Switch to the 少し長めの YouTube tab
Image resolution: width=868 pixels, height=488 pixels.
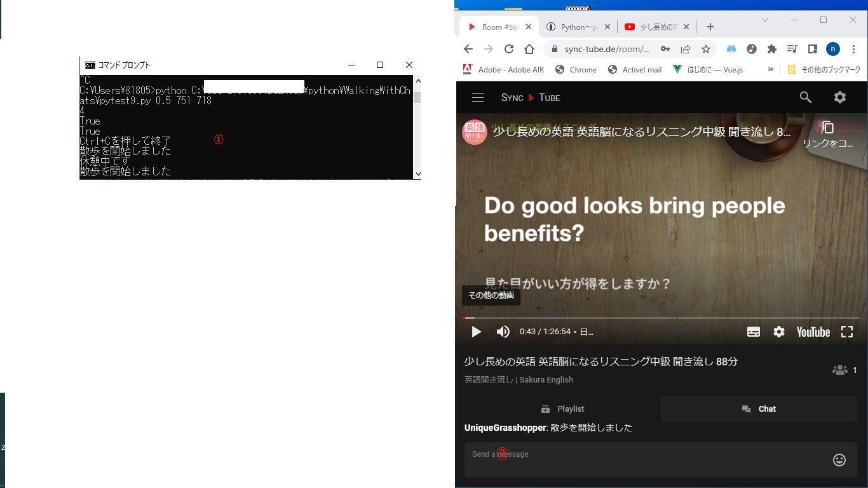(x=657, y=27)
